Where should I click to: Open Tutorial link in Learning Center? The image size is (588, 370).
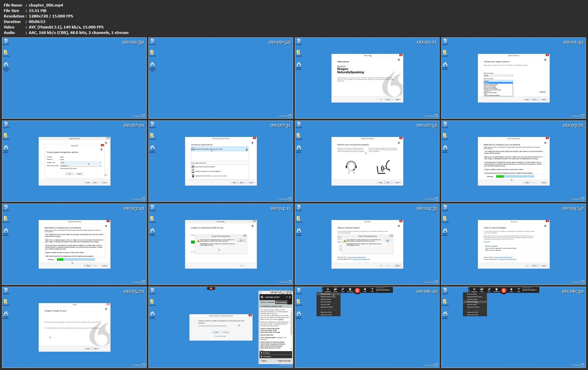[x=264, y=361]
